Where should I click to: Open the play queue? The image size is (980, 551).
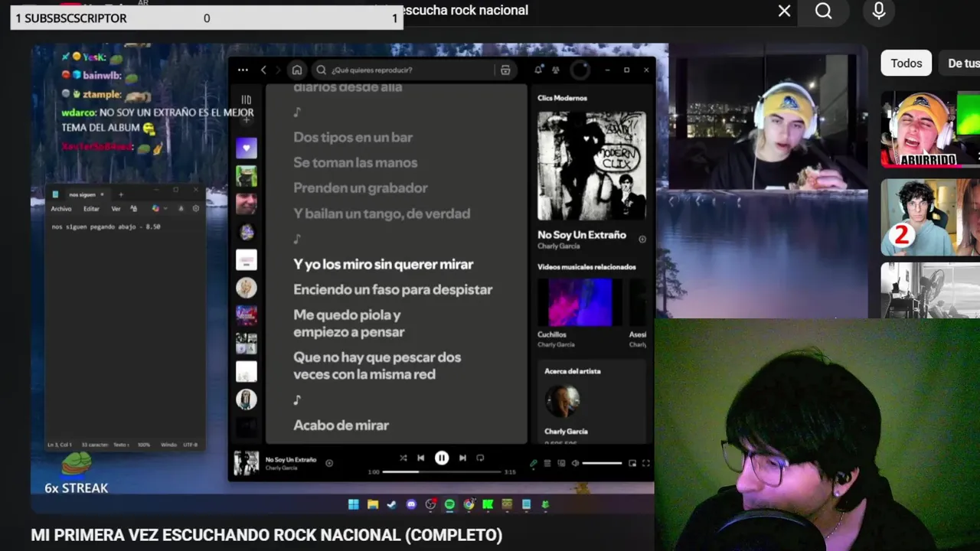point(547,463)
